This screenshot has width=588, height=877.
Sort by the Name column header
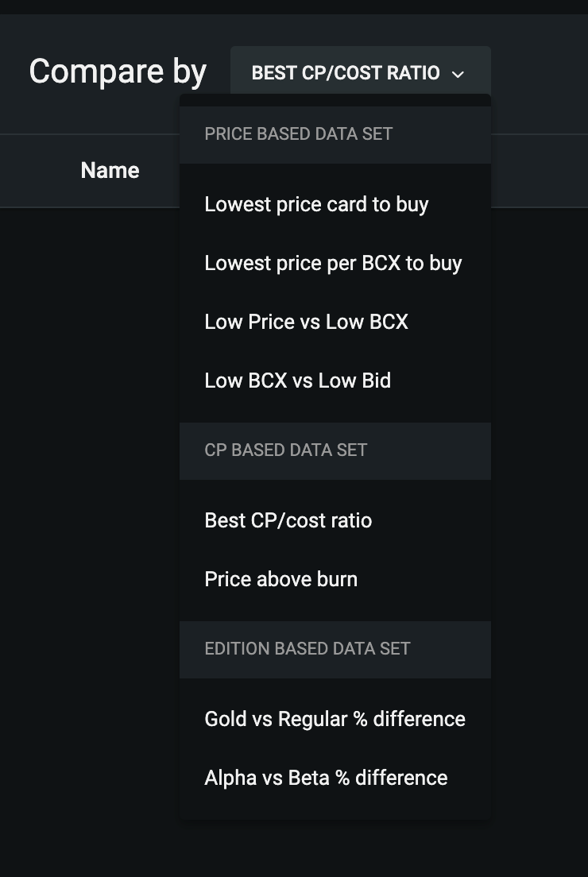pos(110,171)
